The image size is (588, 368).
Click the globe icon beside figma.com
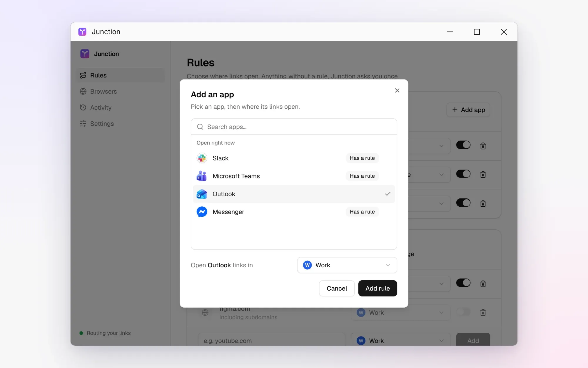pyautogui.click(x=205, y=312)
